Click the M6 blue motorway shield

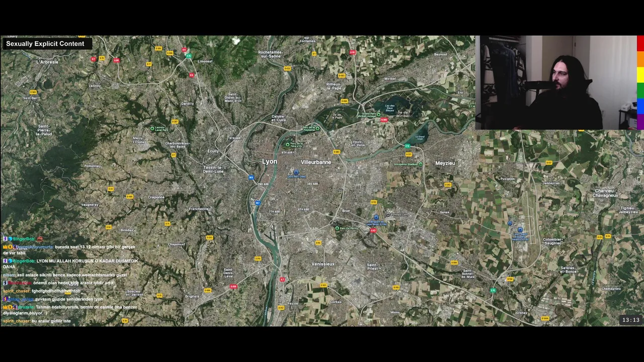251,177
